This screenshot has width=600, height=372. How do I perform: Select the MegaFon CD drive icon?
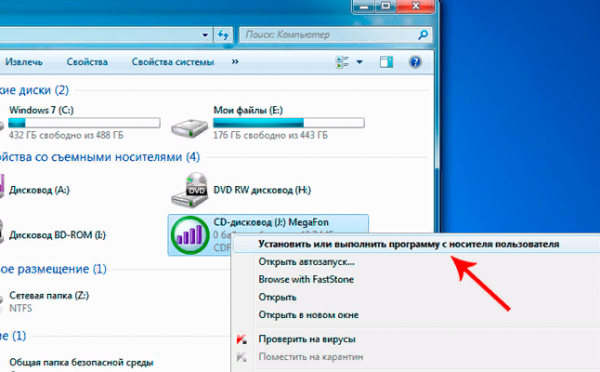pyautogui.click(x=190, y=235)
